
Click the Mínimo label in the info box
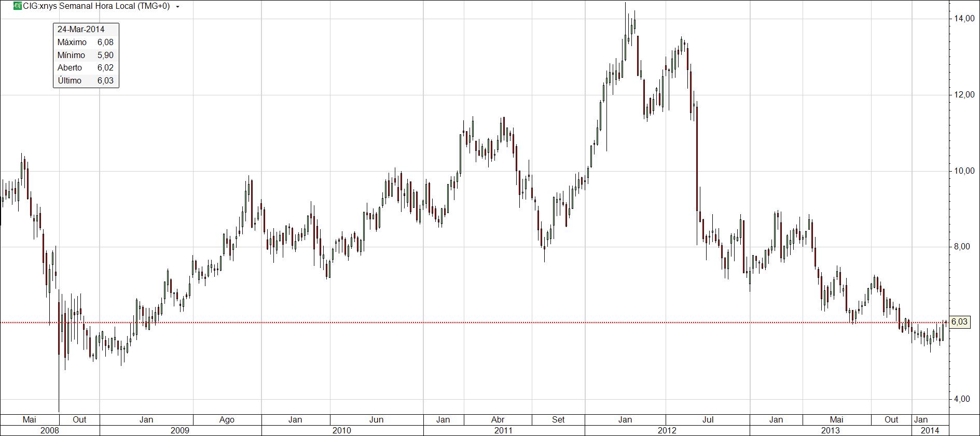71,55
